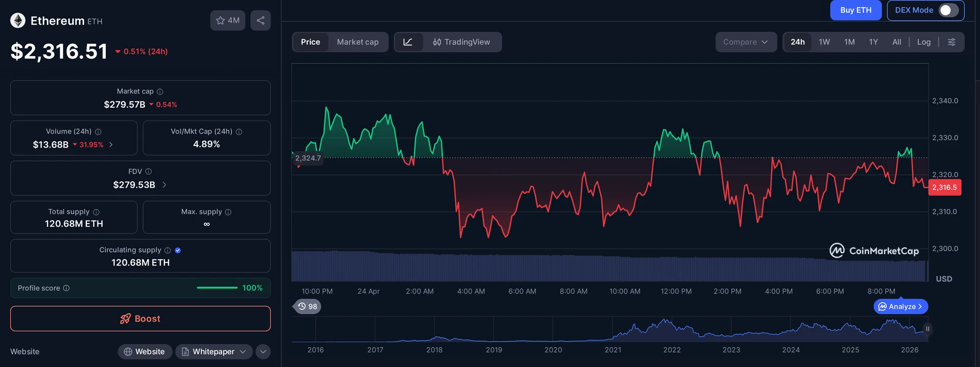Click the Total supply info icon

point(96,212)
